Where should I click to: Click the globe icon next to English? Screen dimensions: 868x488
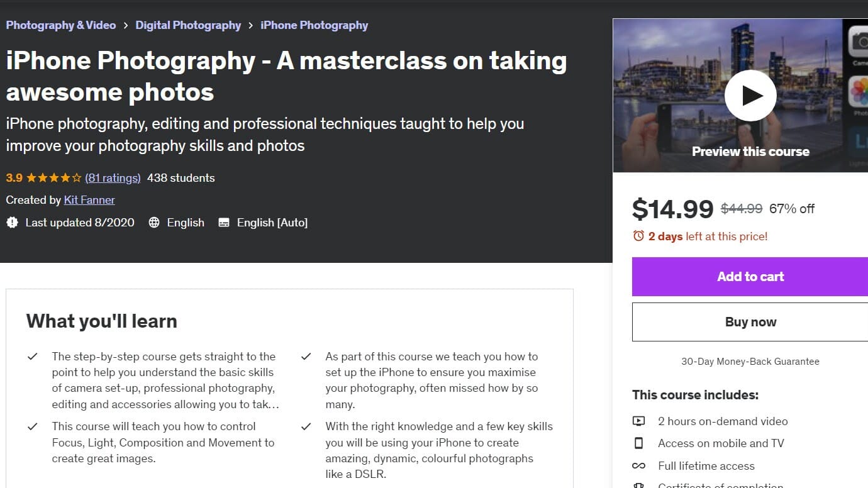pyautogui.click(x=155, y=223)
